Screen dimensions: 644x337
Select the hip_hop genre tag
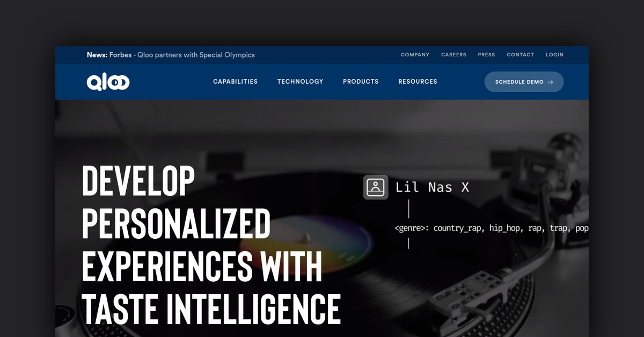pos(504,228)
